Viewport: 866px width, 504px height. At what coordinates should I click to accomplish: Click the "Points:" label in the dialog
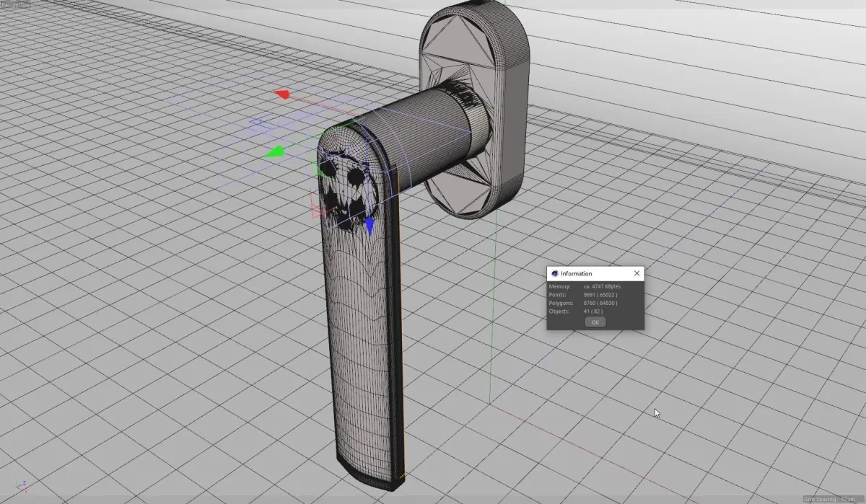point(557,295)
